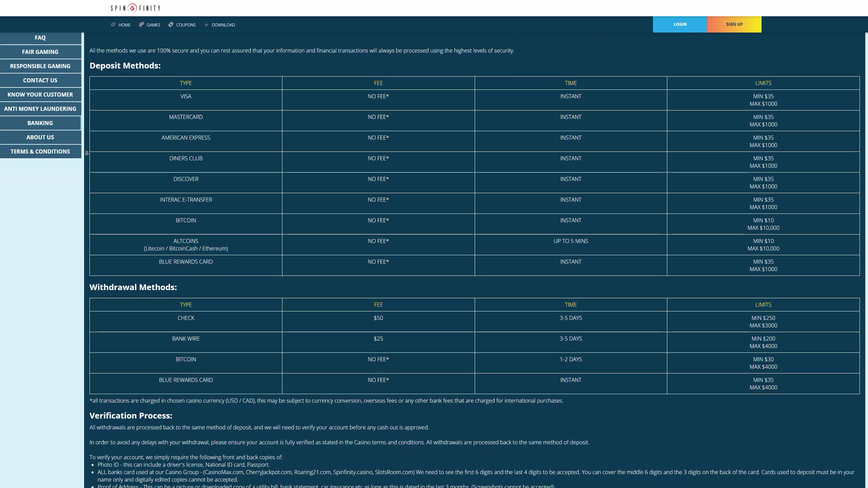Open Responsible Gaming sidebar link

(x=40, y=66)
